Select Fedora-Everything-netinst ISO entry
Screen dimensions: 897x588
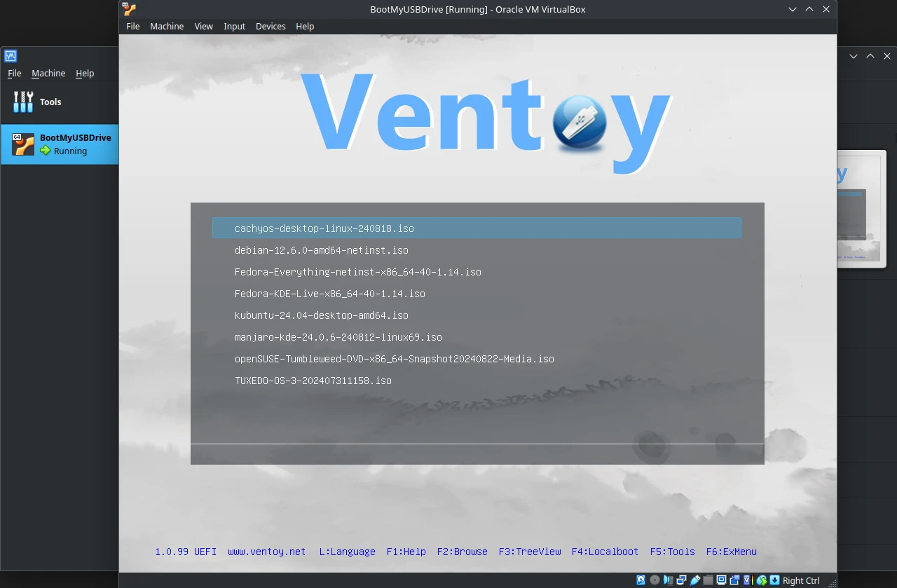tap(358, 272)
